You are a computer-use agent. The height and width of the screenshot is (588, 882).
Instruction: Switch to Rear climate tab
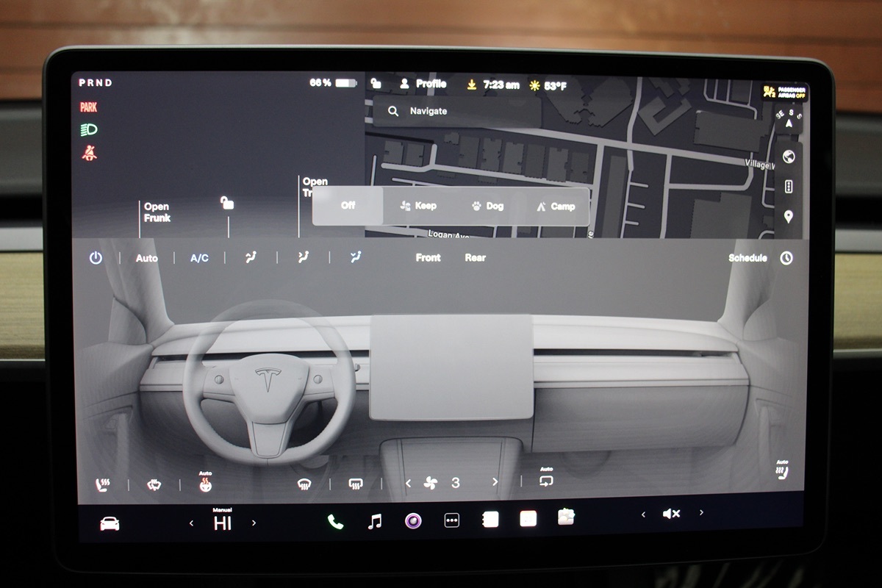pyautogui.click(x=475, y=258)
